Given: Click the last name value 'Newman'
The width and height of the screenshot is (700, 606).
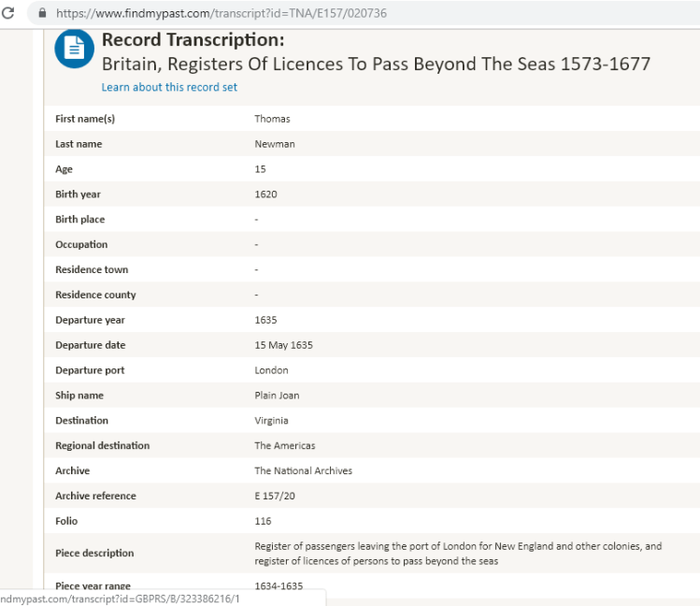Looking at the screenshot, I should (273, 144).
